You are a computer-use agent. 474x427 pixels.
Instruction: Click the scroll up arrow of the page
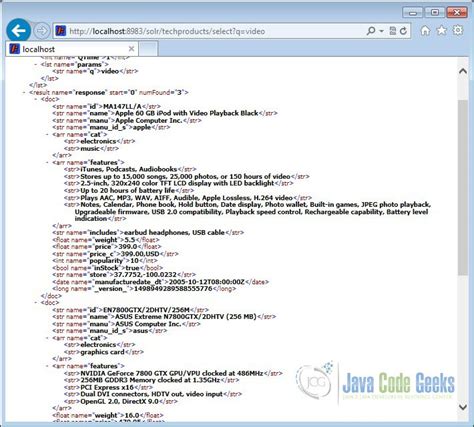pyautogui.click(x=463, y=71)
